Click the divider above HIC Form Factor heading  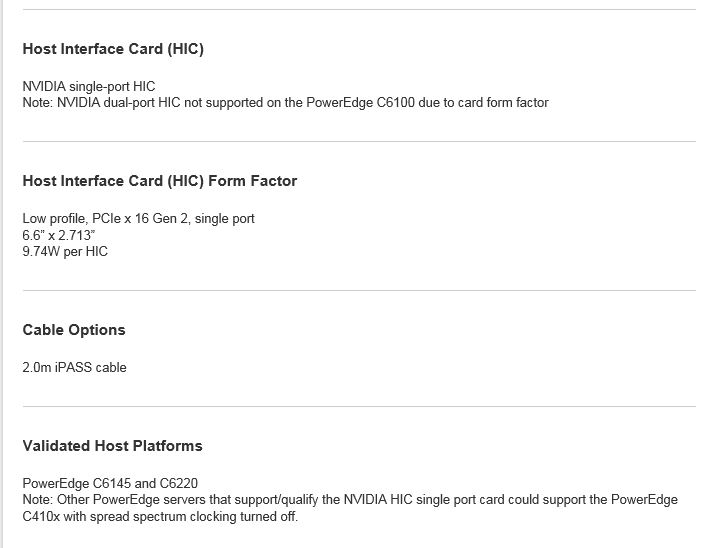click(x=359, y=141)
